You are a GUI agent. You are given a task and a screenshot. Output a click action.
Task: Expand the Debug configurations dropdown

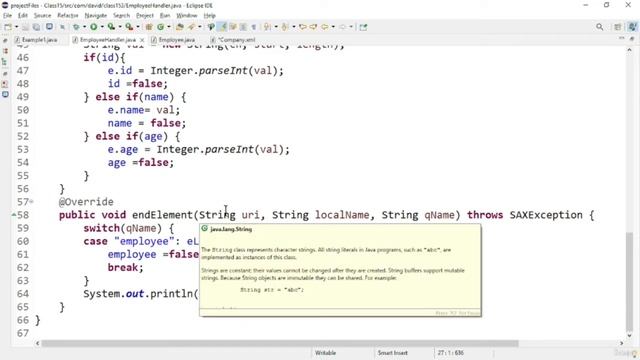pos(84,27)
